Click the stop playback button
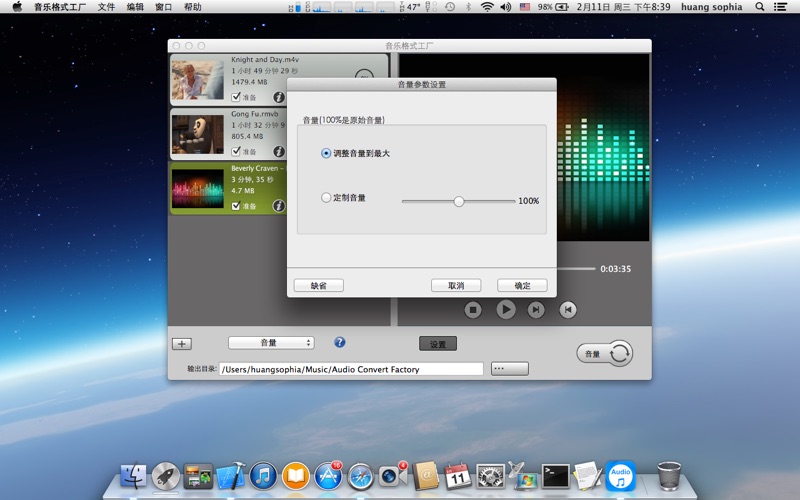800x500 pixels. click(x=474, y=310)
